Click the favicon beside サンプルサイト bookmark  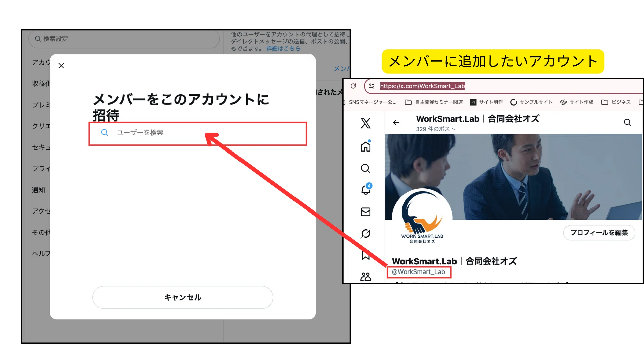point(514,102)
